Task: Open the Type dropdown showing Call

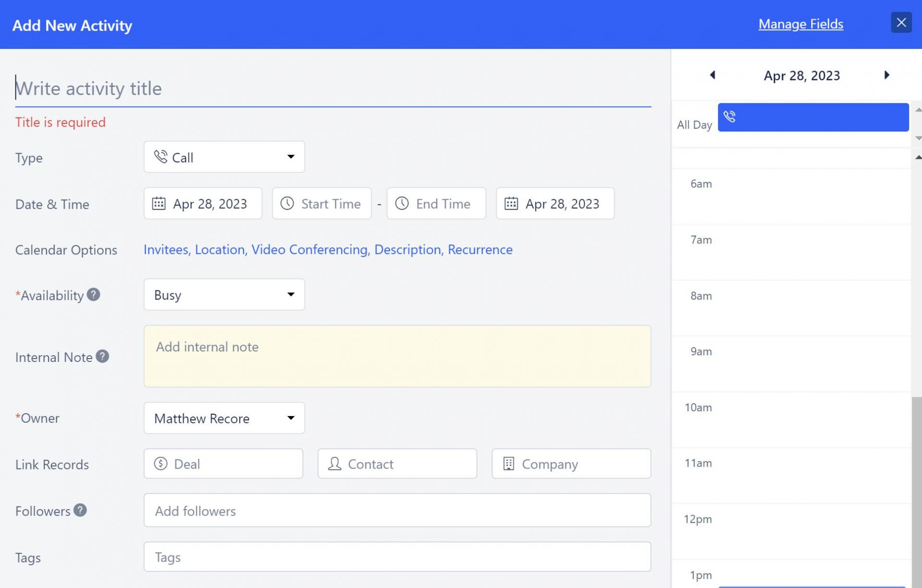Action: pos(224,157)
